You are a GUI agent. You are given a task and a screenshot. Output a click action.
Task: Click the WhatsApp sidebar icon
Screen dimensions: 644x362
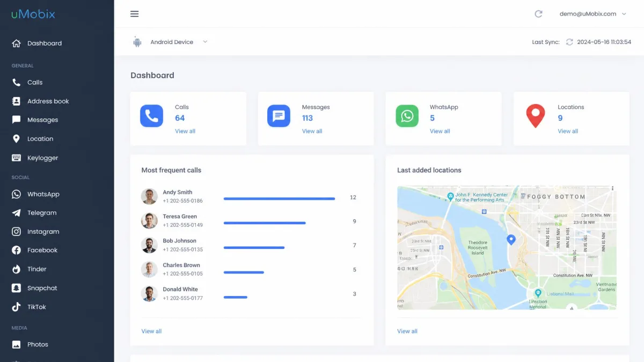point(17,194)
